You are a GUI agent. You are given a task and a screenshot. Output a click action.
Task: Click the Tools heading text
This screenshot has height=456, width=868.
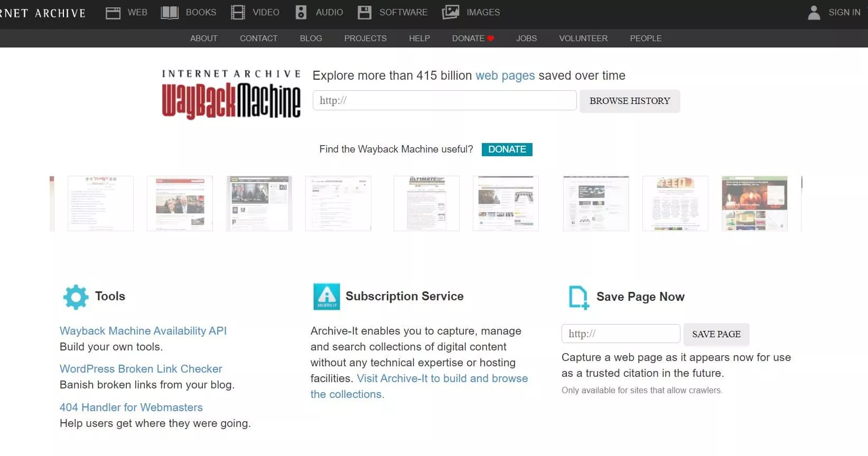click(110, 296)
